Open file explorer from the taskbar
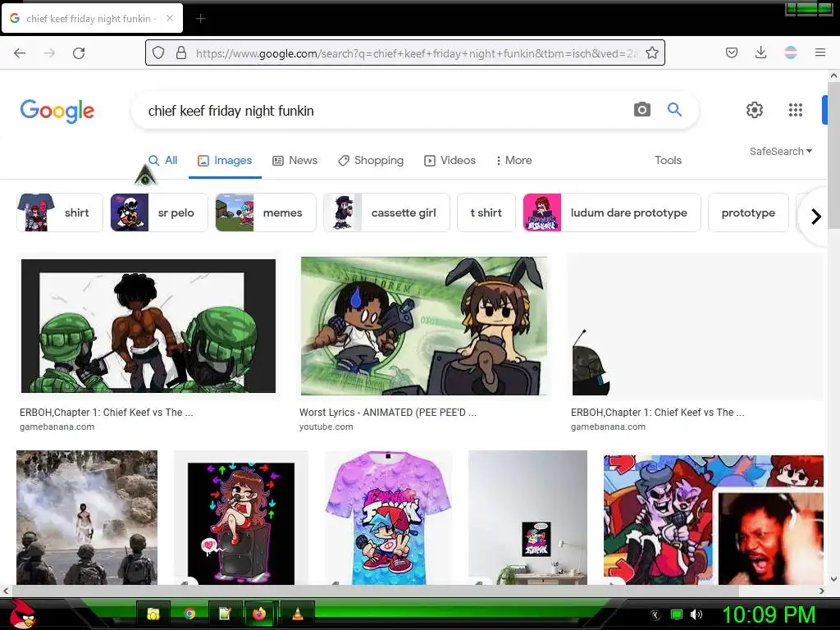The image size is (840, 630). point(153,614)
